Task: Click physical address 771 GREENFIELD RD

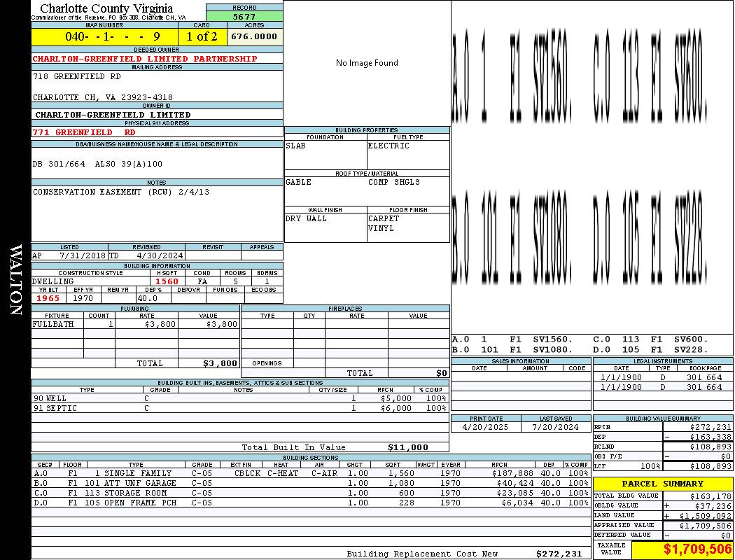Action: point(84,132)
